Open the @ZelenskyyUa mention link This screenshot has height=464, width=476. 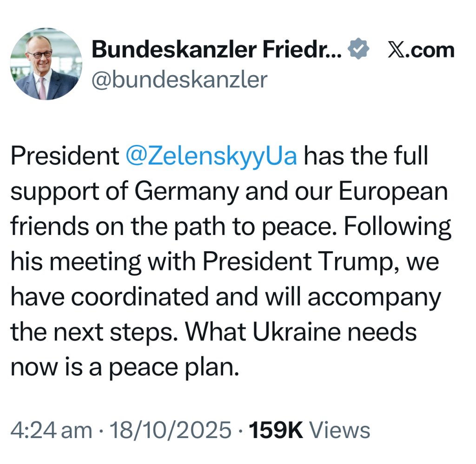(212, 156)
